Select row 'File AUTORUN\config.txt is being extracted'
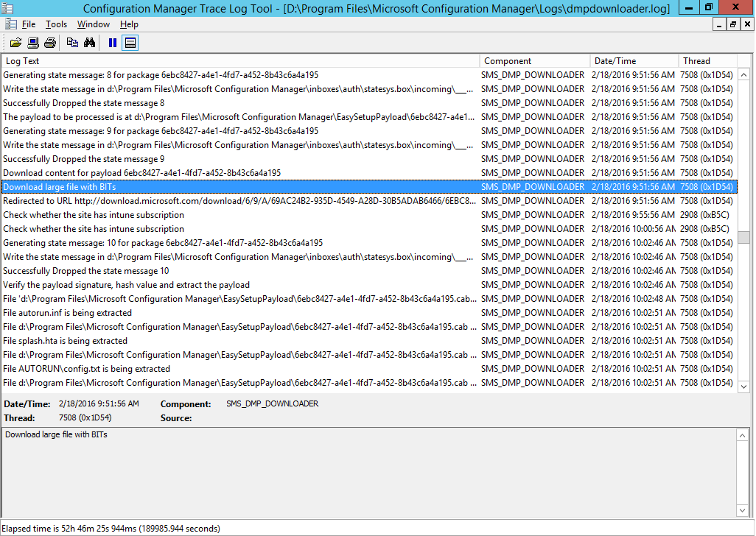 (x=369, y=369)
